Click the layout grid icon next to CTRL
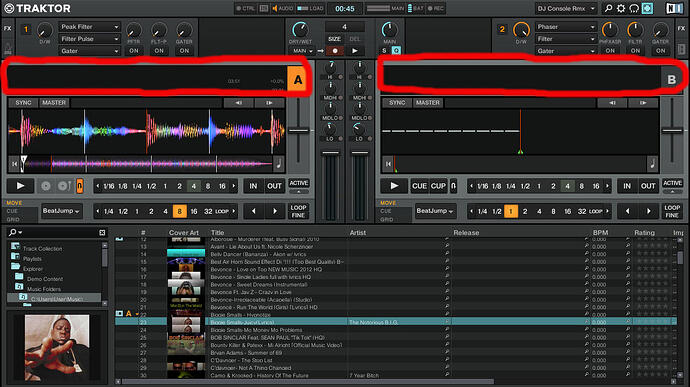The height and width of the screenshot is (387, 690). (264, 8)
